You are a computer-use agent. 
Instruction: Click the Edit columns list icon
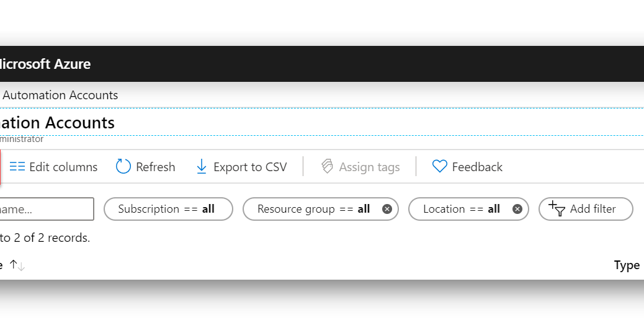pyautogui.click(x=17, y=167)
